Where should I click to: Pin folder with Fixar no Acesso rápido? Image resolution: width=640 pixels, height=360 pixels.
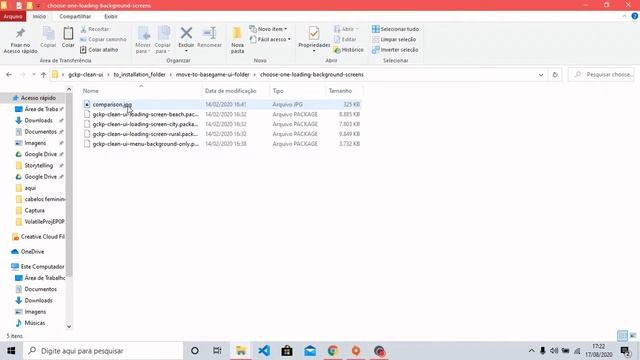tap(20, 40)
